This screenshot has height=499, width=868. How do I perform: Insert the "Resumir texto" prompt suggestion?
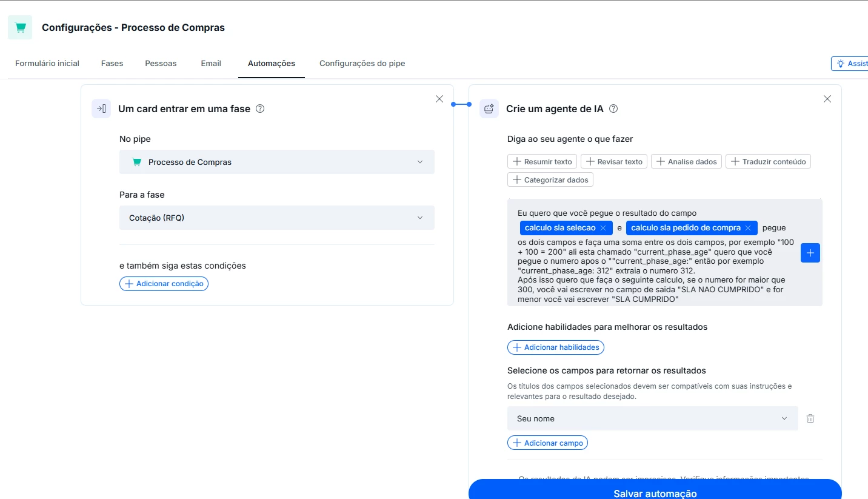(542, 161)
